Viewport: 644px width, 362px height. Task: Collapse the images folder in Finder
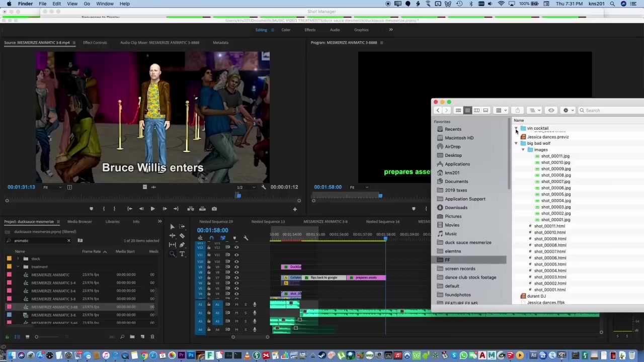tap(523, 150)
